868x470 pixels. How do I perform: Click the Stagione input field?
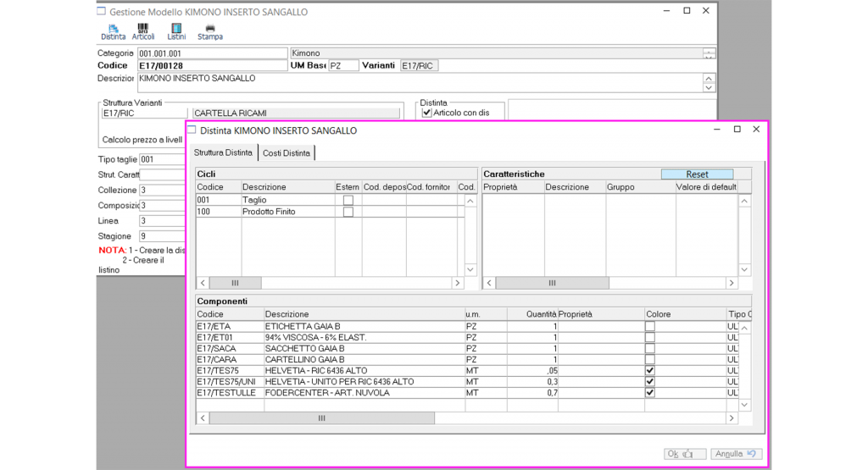point(162,236)
